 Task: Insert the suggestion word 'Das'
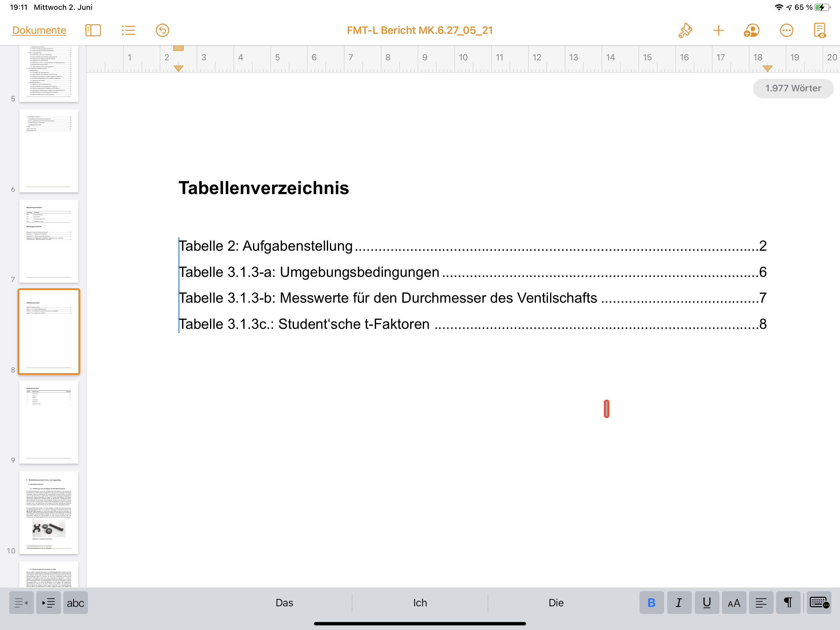click(284, 603)
